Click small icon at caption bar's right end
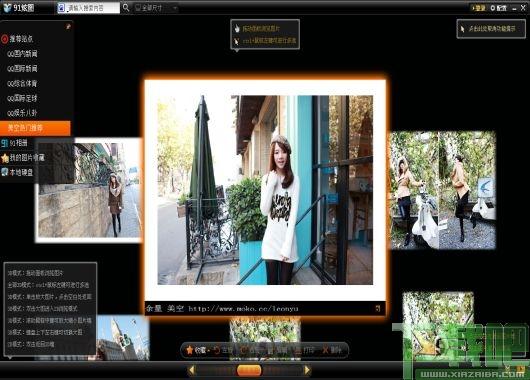Screen dimensions: 530x380 tap(378, 308)
